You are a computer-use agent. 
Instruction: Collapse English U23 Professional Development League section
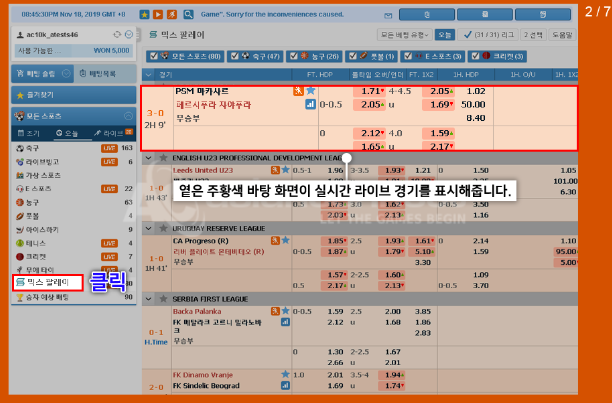149,158
